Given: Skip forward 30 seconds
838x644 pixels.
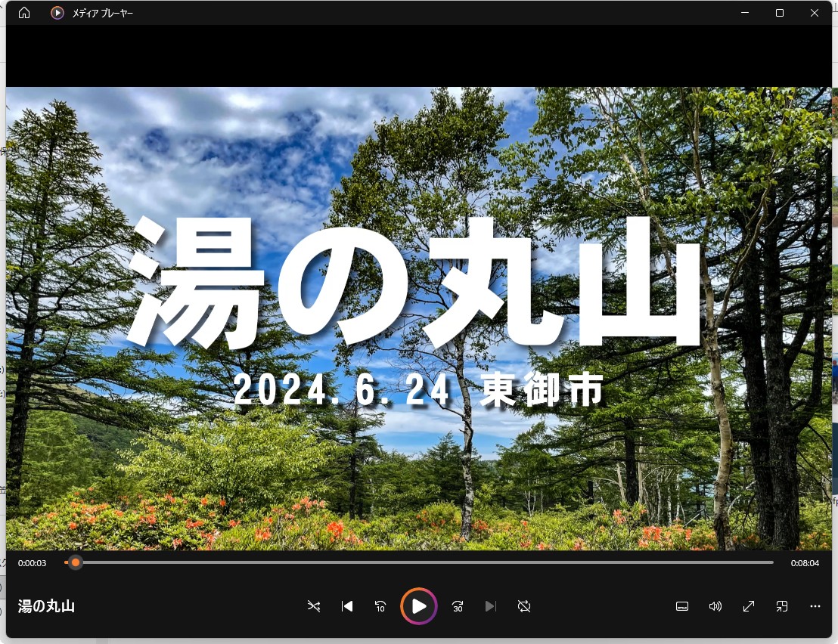Looking at the screenshot, I should pyautogui.click(x=457, y=605).
